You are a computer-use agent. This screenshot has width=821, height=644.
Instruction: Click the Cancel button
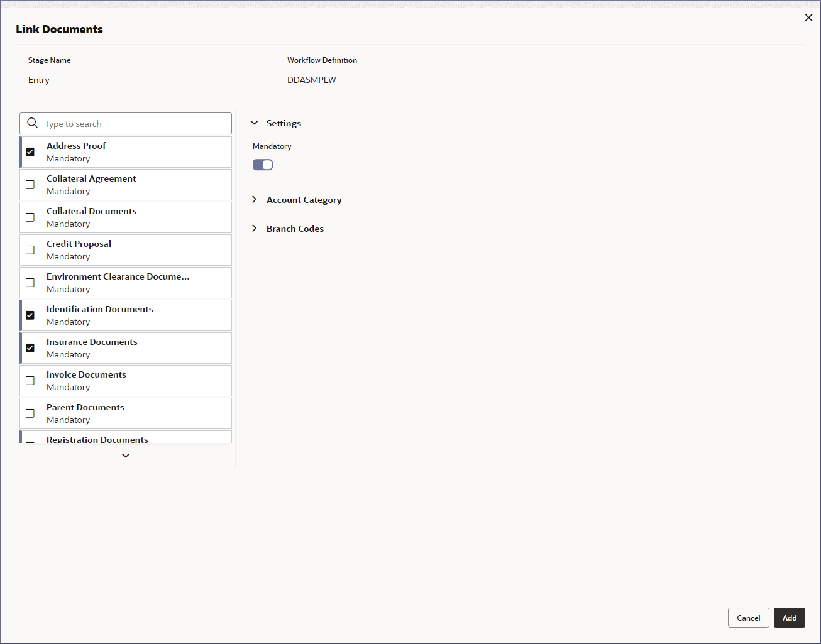coord(749,618)
